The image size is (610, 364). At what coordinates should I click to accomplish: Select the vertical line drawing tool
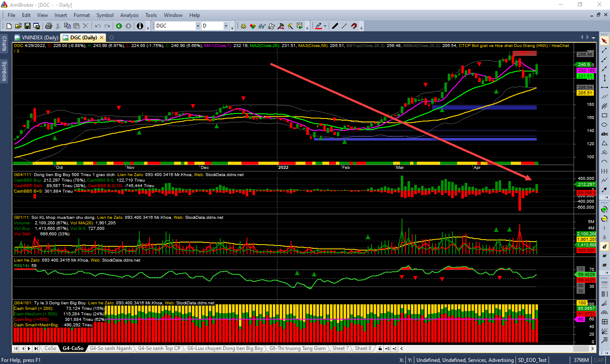click(x=604, y=78)
